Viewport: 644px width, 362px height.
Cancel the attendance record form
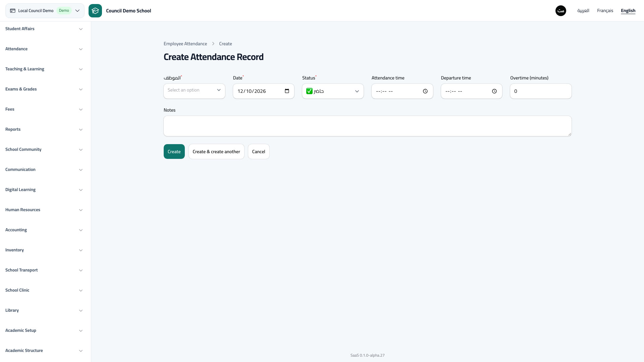point(259,152)
